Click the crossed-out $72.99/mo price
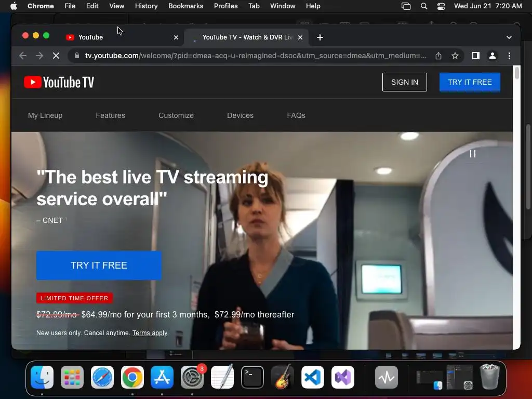Viewport: 532px width, 399px height. (57, 314)
